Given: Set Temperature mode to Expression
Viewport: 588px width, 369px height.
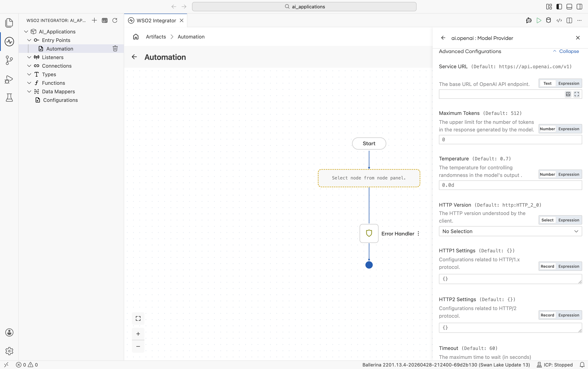Looking at the screenshot, I should click(569, 174).
